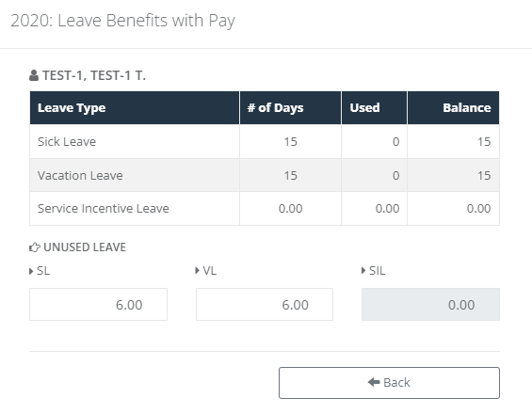This screenshot has width=532, height=414.
Task: Click the caret arrow next to SIL
Action: 363,271
